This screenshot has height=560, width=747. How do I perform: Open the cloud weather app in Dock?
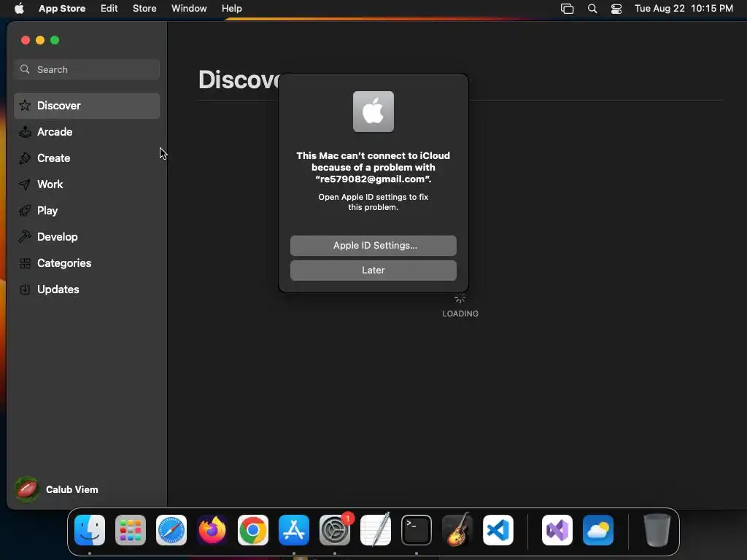point(598,530)
